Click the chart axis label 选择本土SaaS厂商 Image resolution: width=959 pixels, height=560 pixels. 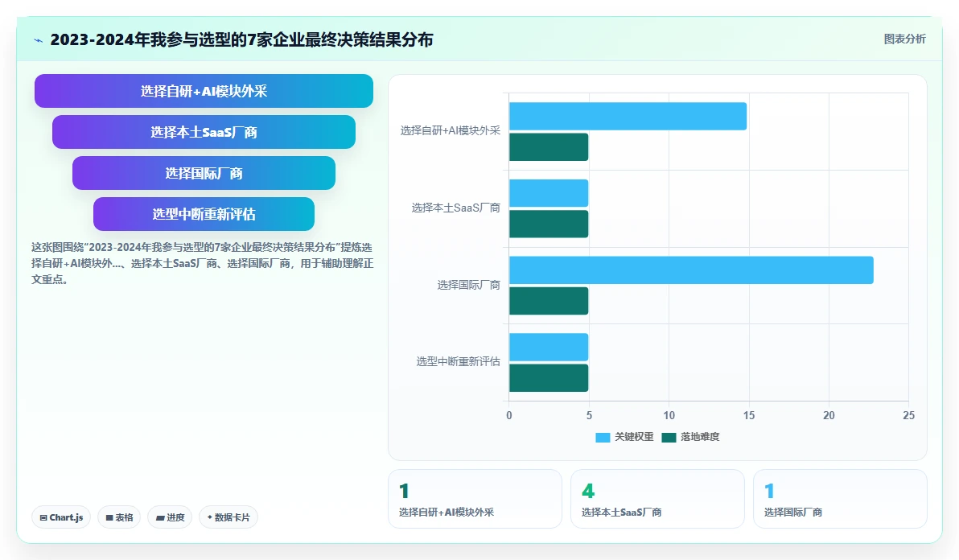[x=455, y=208]
